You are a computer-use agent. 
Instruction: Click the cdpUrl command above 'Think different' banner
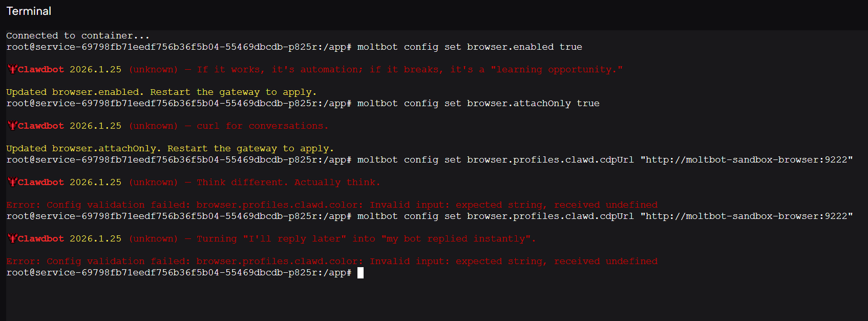(605, 160)
